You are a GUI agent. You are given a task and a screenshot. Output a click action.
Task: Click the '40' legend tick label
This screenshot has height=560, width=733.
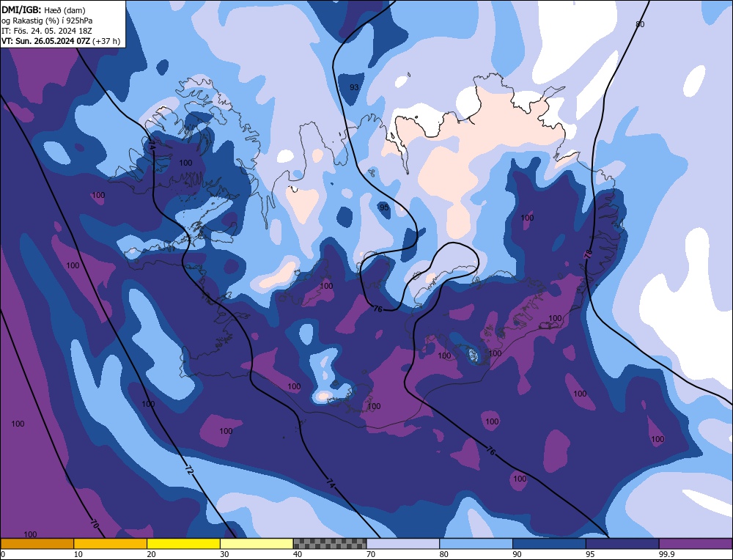(x=298, y=554)
